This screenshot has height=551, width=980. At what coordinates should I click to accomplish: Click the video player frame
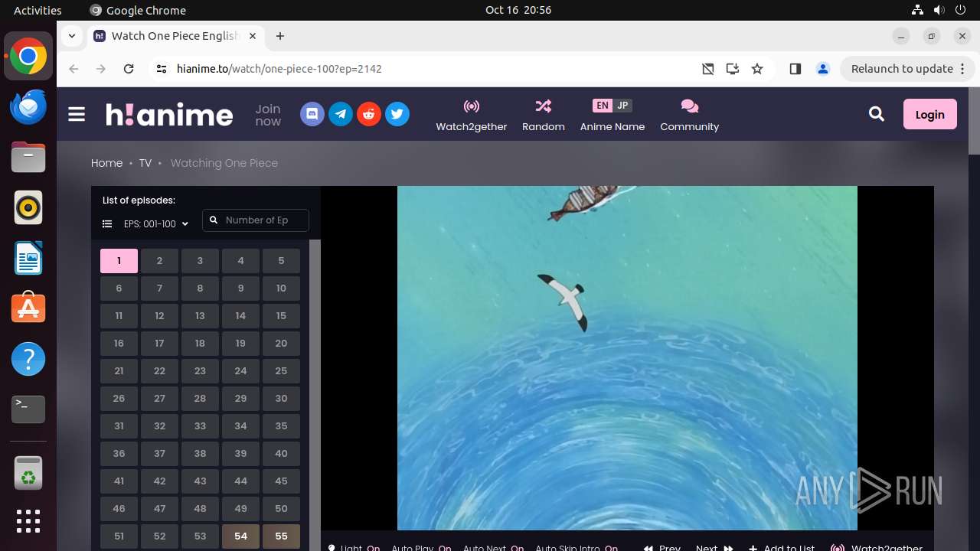tap(627, 358)
